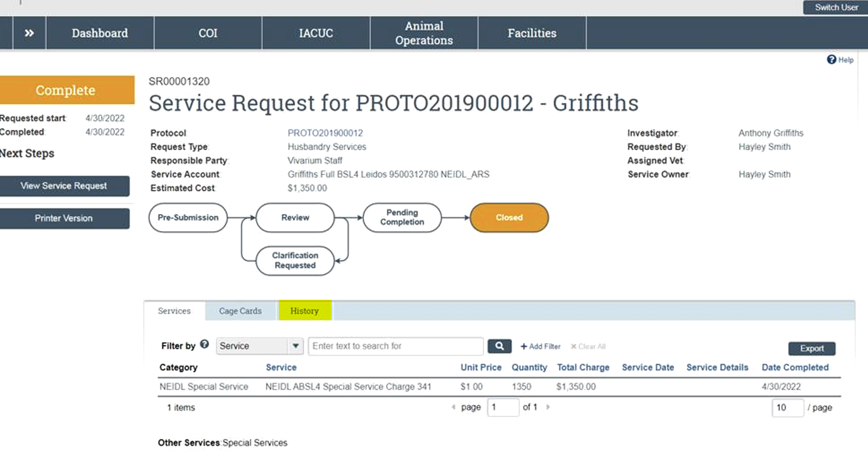868x456 pixels.
Task: Switch to the History tab
Action: tap(304, 311)
